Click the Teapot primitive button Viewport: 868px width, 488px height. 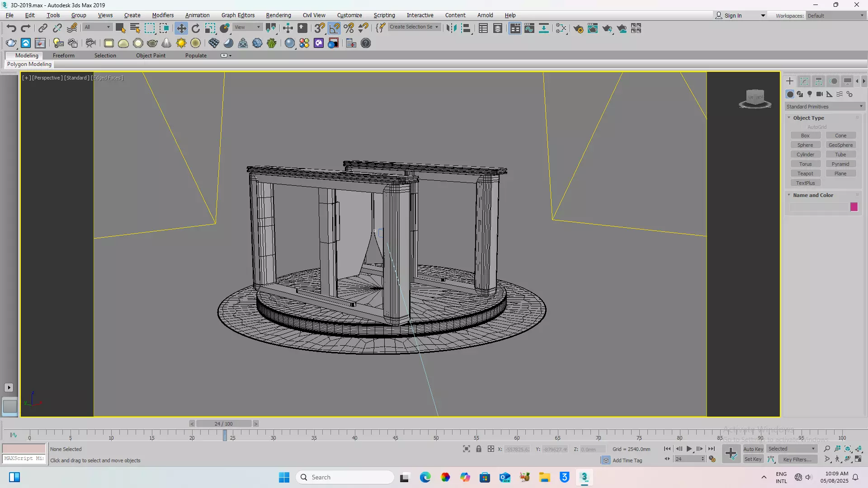(x=805, y=174)
